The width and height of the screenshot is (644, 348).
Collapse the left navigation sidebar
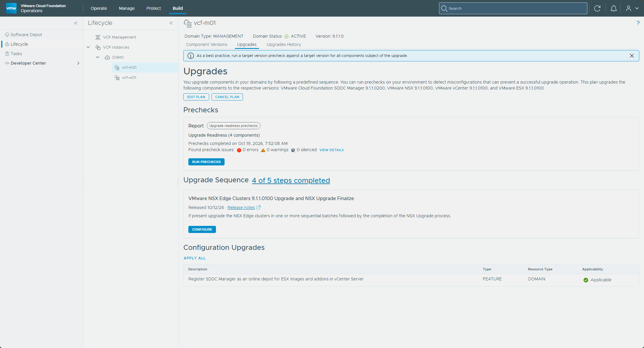76,23
